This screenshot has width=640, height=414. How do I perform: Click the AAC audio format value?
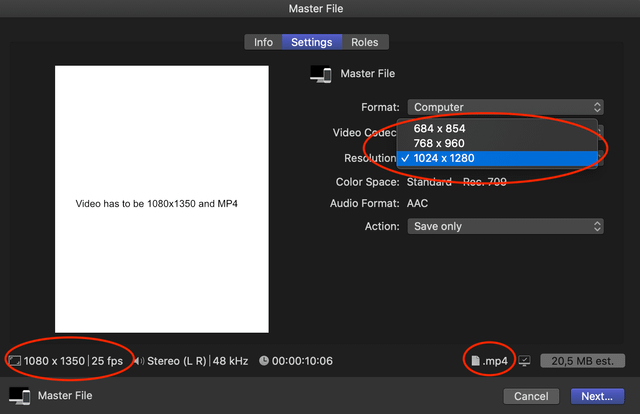click(x=417, y=203)
